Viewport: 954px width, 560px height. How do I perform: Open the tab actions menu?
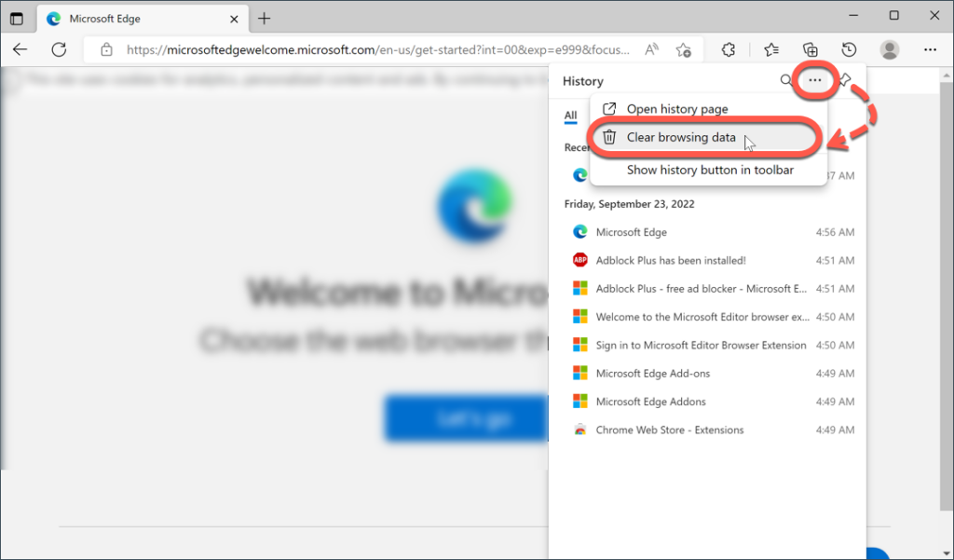(x=16, y=18)
